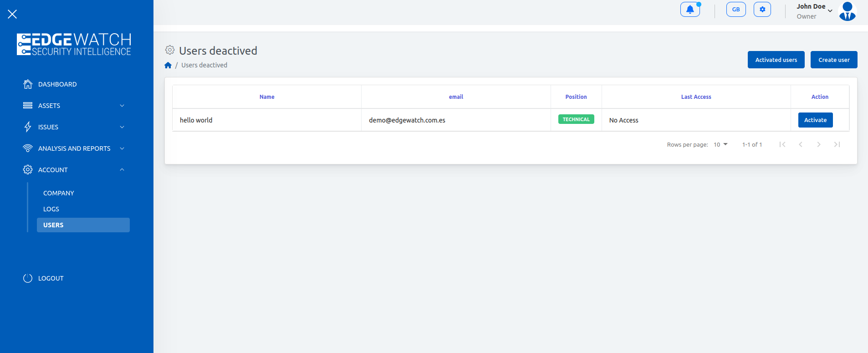Go to last page of table
This screenshot has height=353, width=868.
[837, 144]
